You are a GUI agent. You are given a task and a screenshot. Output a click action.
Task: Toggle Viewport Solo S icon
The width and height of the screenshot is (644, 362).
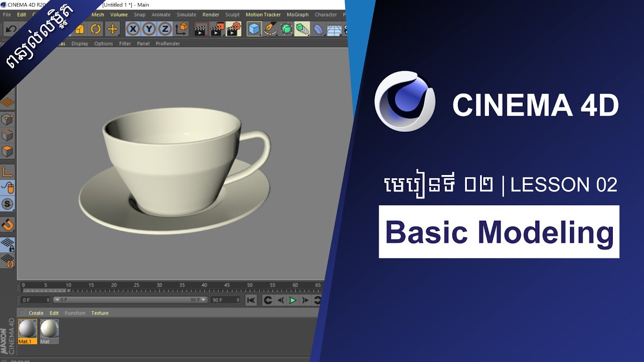click(8, 204)
